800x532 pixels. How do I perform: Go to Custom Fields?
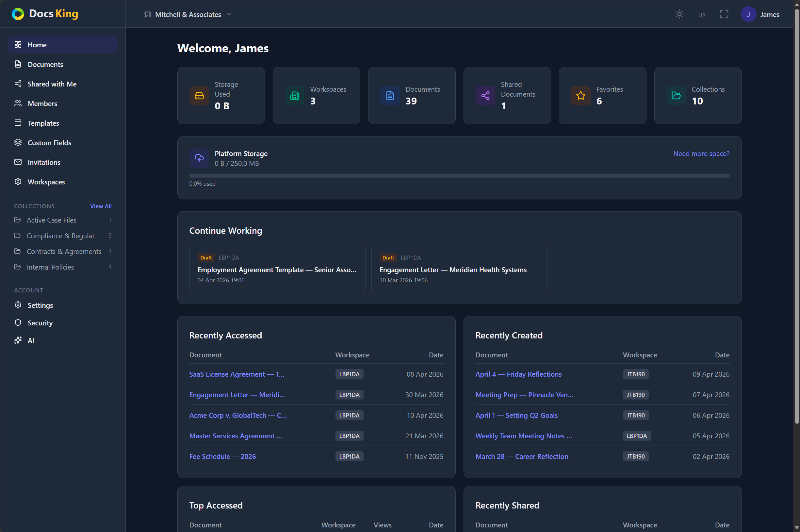[50, 143]
